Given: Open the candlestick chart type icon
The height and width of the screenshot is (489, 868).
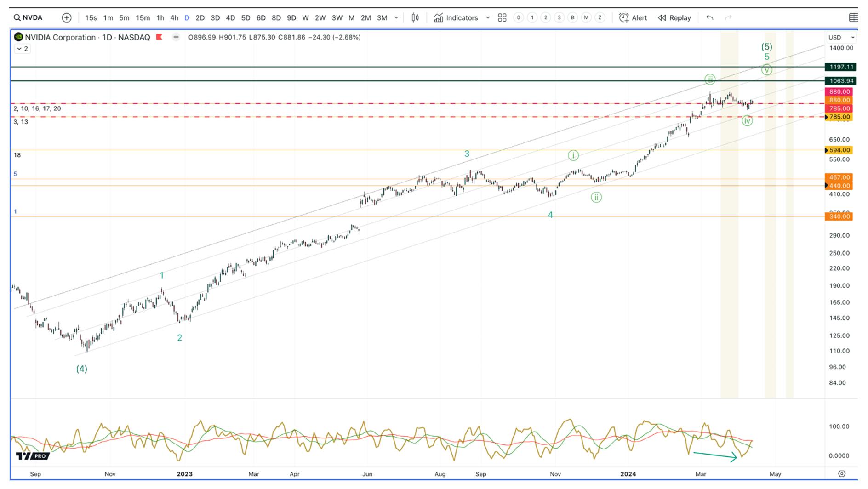Looking at the screenshot, I should click(415, 18).
